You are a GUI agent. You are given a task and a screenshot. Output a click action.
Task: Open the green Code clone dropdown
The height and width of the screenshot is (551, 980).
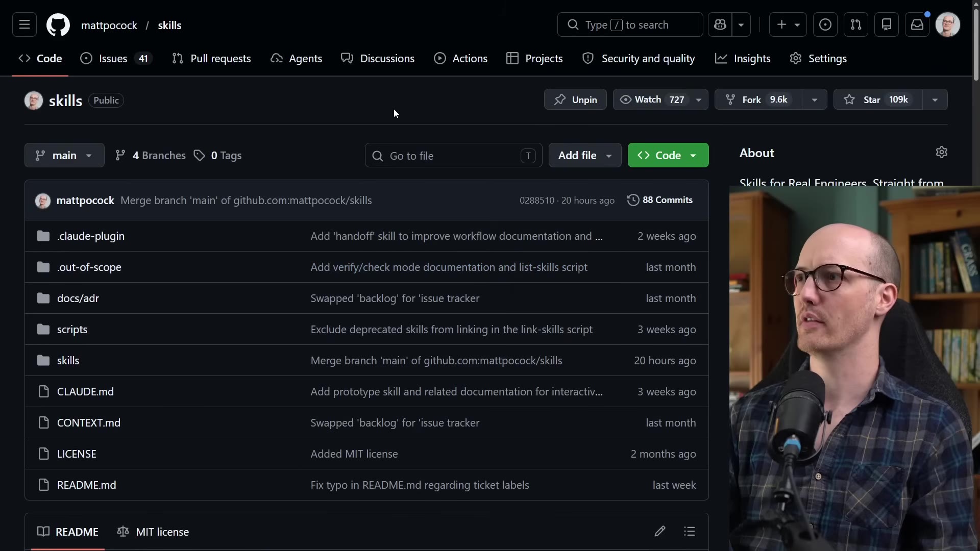pyautogui.click(x=668, y=155)
